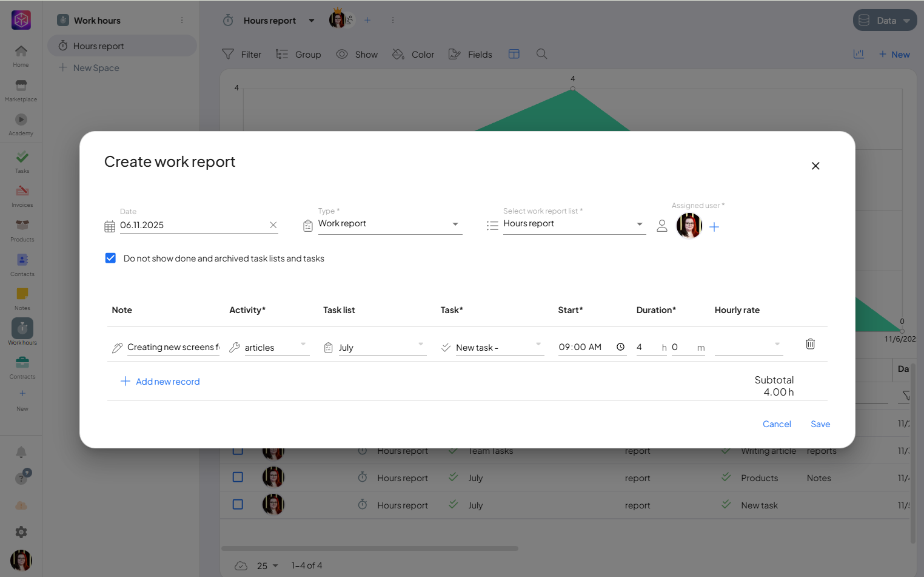Expand the Hourly rate dropdown
The width and height of the screenshot is (924, 577).
coord(777,345)
